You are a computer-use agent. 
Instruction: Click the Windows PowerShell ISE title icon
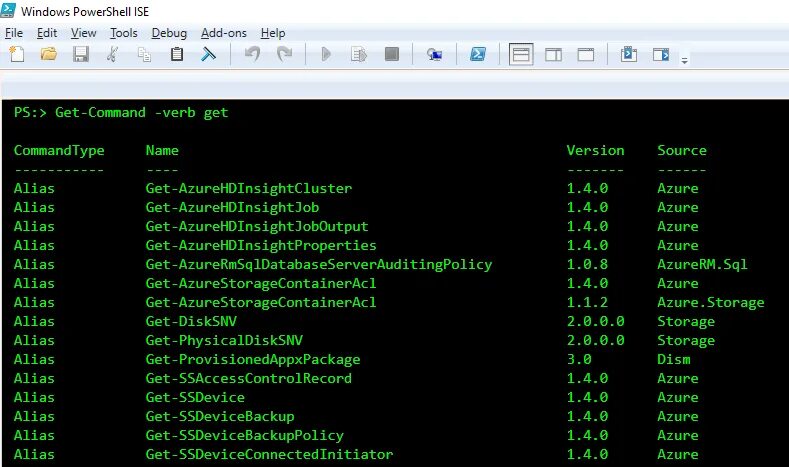[9, 10]
